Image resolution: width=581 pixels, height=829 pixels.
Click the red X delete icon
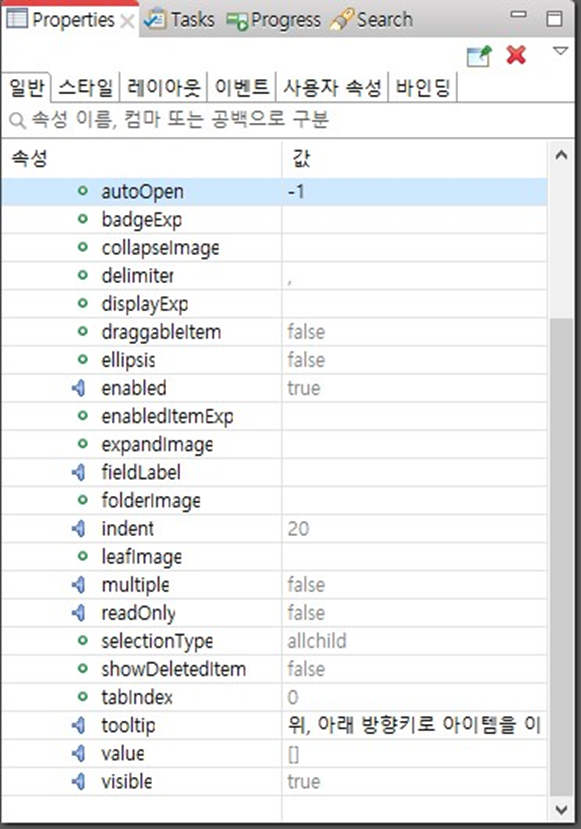point(516,54)
